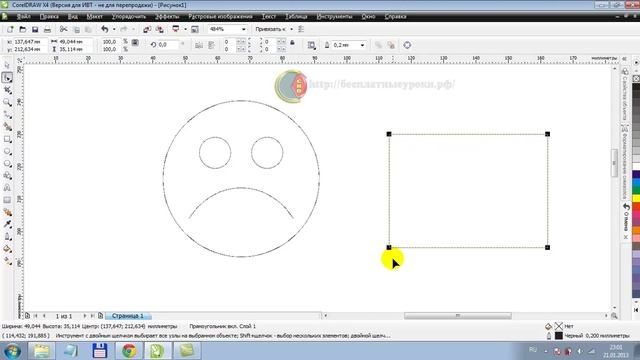Click the orange swatch in color palette

tap(636, 230)
